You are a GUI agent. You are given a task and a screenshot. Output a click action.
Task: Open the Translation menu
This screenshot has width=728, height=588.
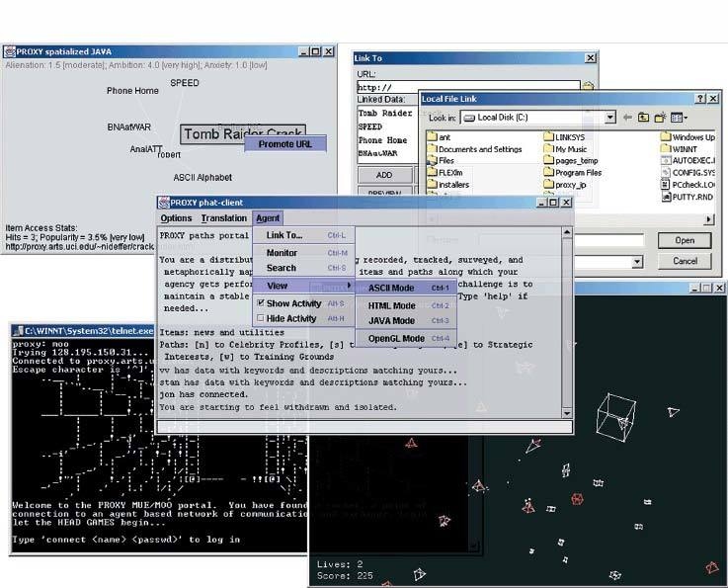click(223, 218)
